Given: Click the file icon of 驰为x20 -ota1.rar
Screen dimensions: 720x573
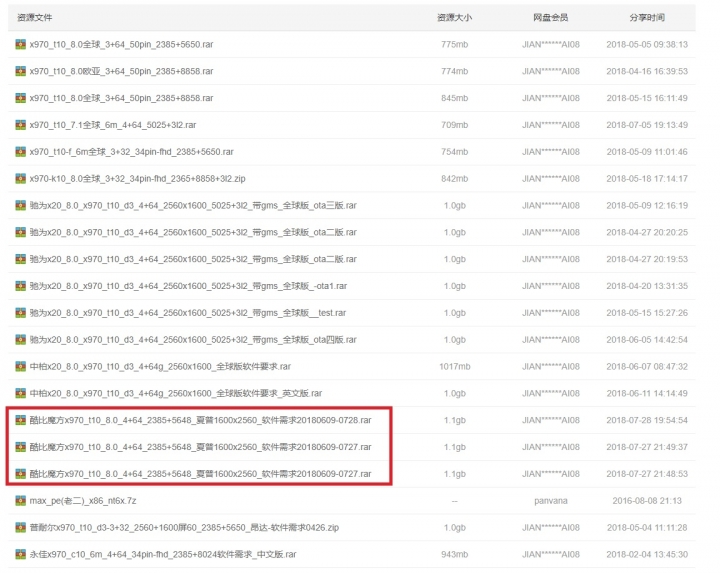Looking at the screenshot, I should click(20, 286).
